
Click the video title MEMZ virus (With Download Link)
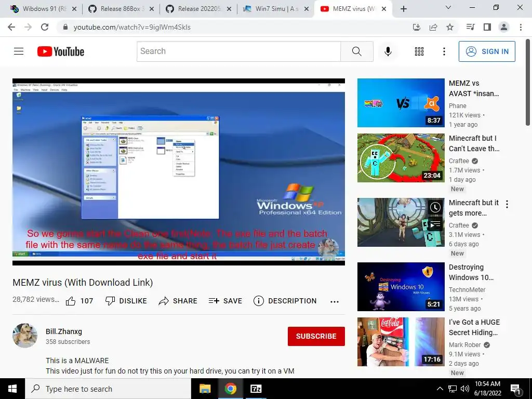click(x=83, y=283)
